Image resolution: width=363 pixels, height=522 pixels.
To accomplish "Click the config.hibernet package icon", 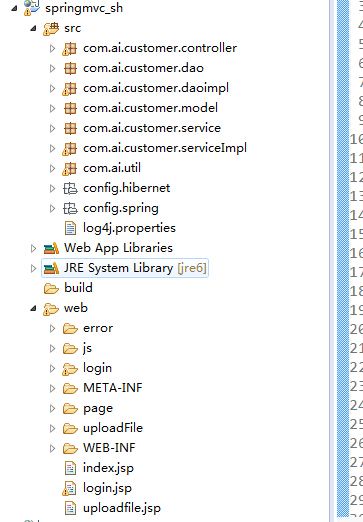I will [70, 188].
